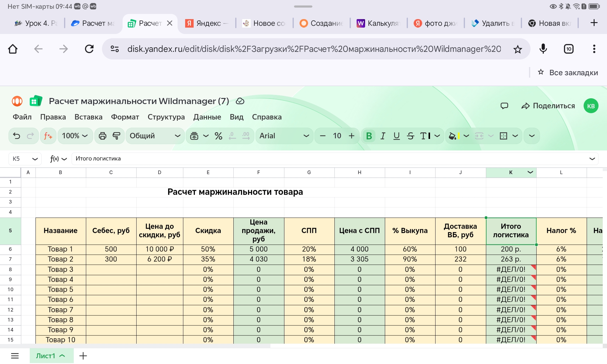Apply percent format to the cell

[219, 136]
